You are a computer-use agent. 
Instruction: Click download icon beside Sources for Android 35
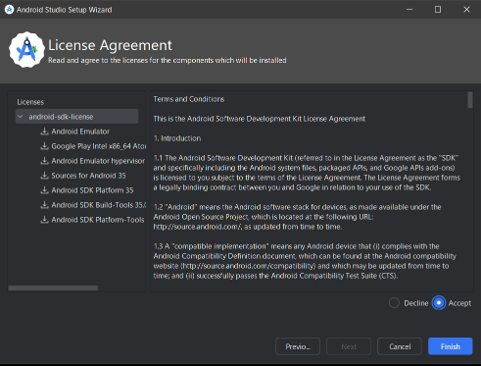point(44,175)
